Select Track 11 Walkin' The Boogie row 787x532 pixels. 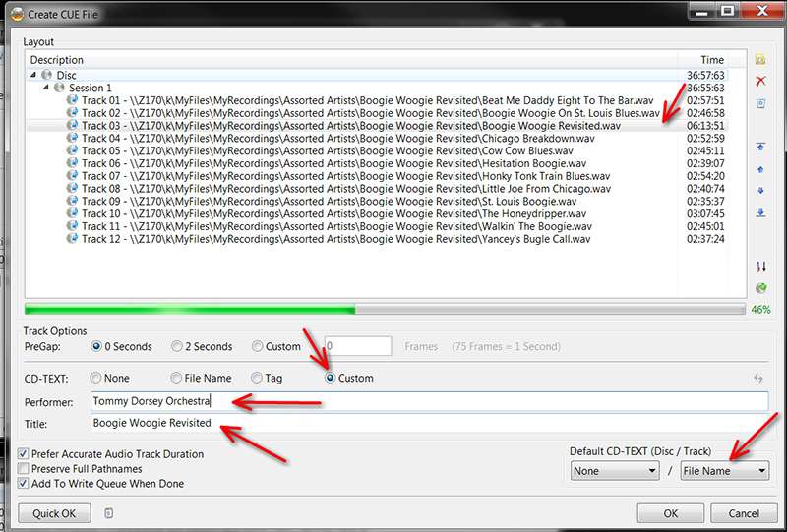(377, 226)
